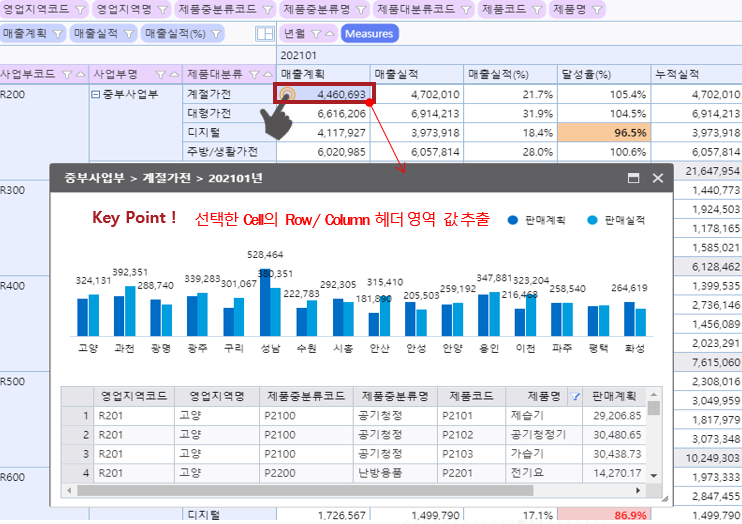Collapse the 중부사업부 tree row
The height and width of the screenshot is (524, 742).
tap(96, 95)
